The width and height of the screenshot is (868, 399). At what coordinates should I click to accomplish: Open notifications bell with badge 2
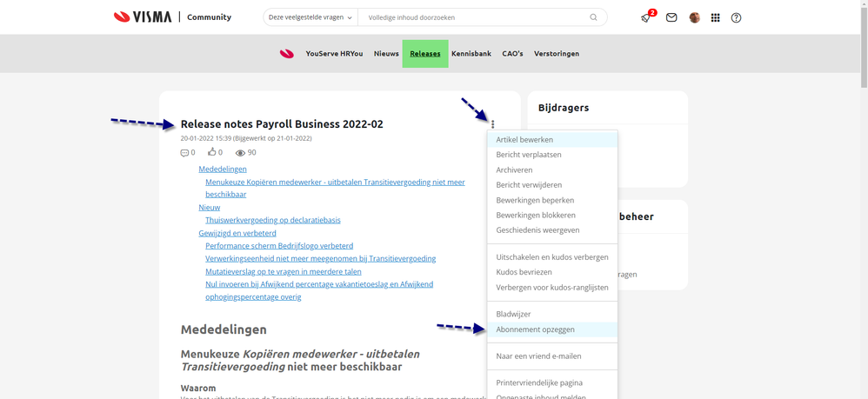646,17
